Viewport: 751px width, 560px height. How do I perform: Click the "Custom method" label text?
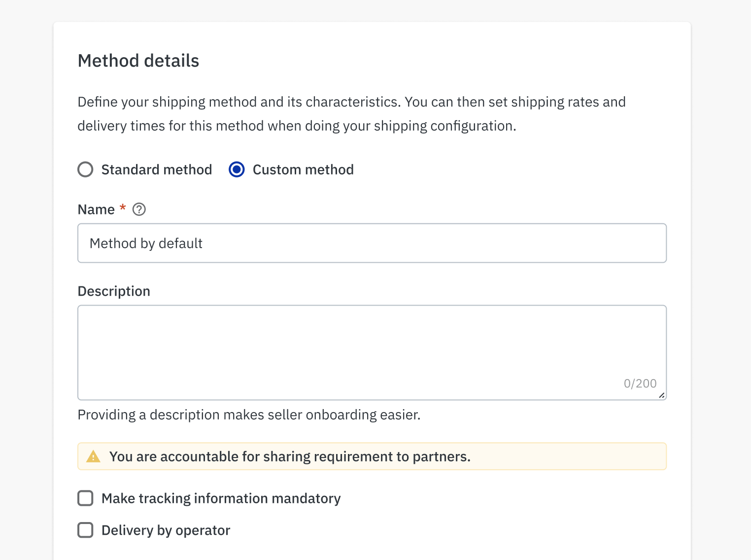tap(303, 170)
